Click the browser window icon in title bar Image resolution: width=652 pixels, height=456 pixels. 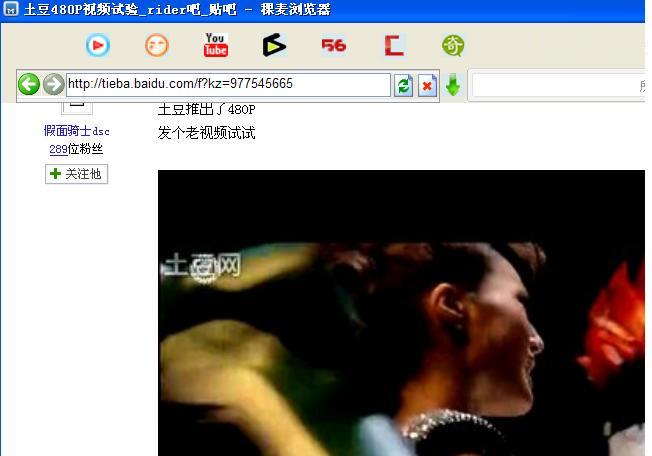point(11,10)
